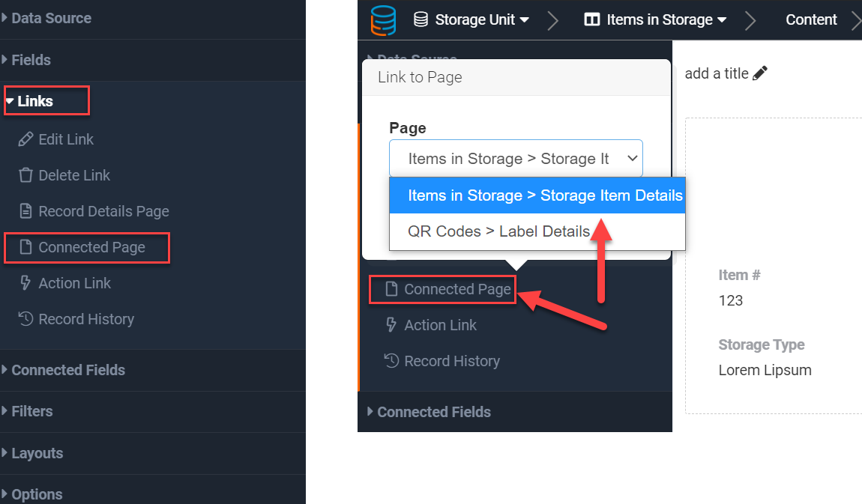Click the Content breadcrumb item
The width and height of the screenshot is (862, 504).
coord(811,19)
